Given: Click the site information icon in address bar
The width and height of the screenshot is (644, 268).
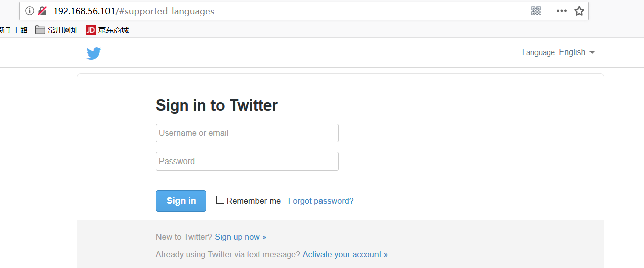Looking at the screenshot, I should point(30,11).
